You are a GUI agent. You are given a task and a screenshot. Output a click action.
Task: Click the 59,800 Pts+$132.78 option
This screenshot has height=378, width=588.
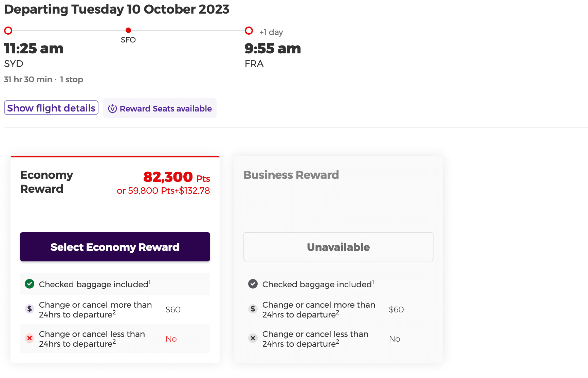point(163,191)
